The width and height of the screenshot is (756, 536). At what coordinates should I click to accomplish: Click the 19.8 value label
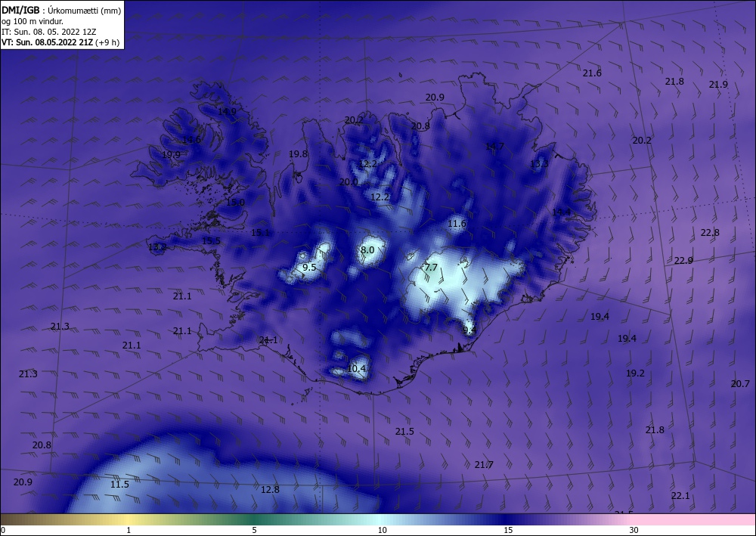[298, 154]
